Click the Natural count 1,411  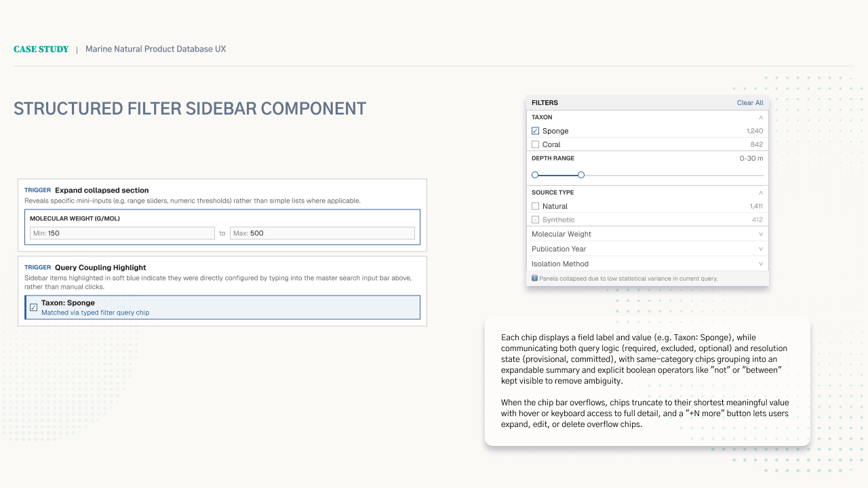(756, 206)
